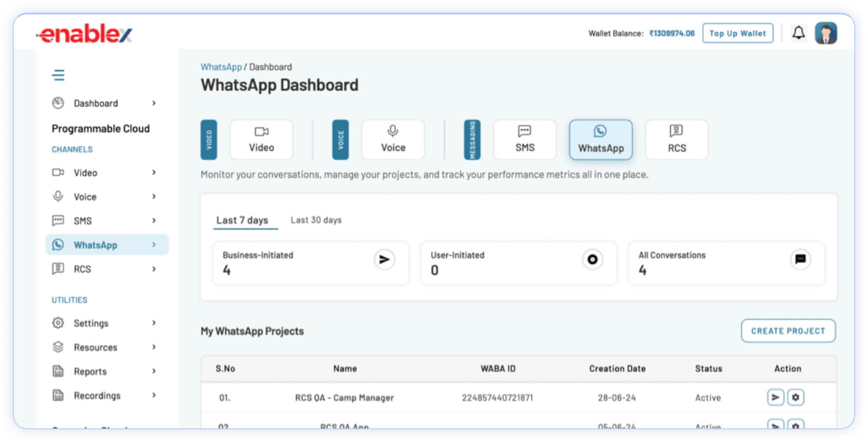Click the user profile avatar
The height and width of the screenshot is (442, 868).
click(x=826, y=33)
